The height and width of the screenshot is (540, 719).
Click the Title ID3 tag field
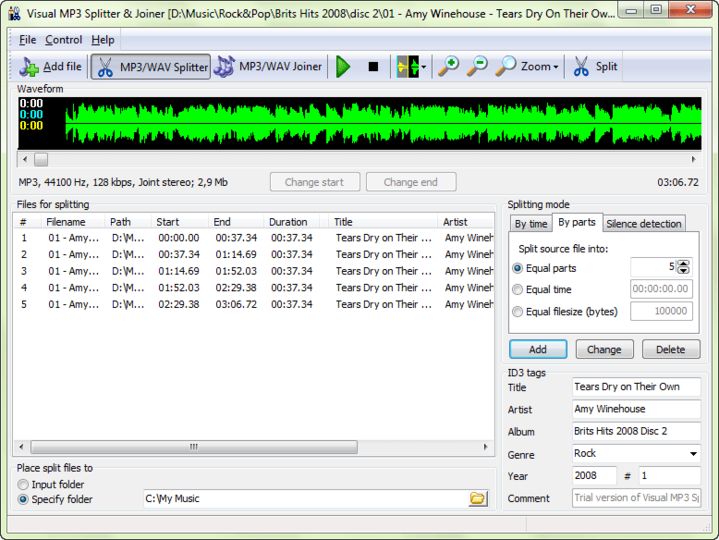(636, 387)
